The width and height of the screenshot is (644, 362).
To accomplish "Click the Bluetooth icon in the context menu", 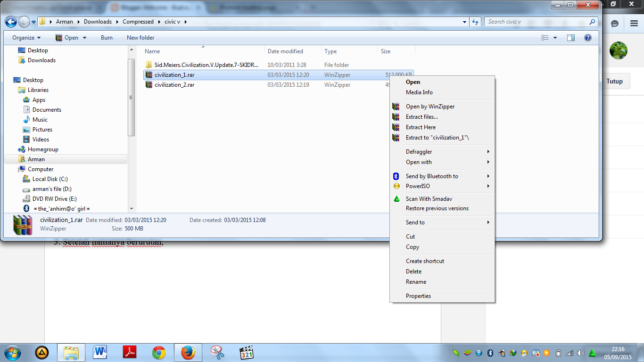I will point(396,176).
